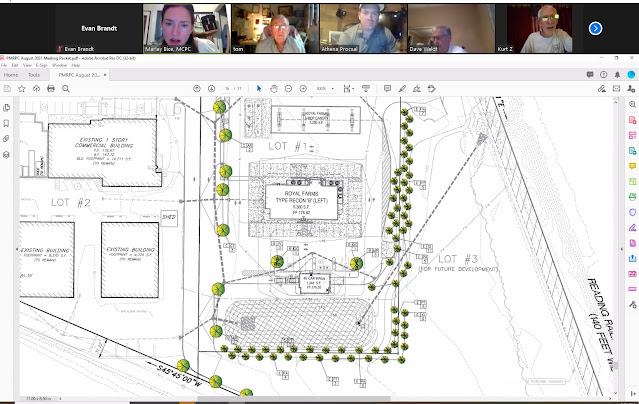Expand the left navigation pane arrow
The width and height of the screenshot is (639, 404).
coord(17,249)
